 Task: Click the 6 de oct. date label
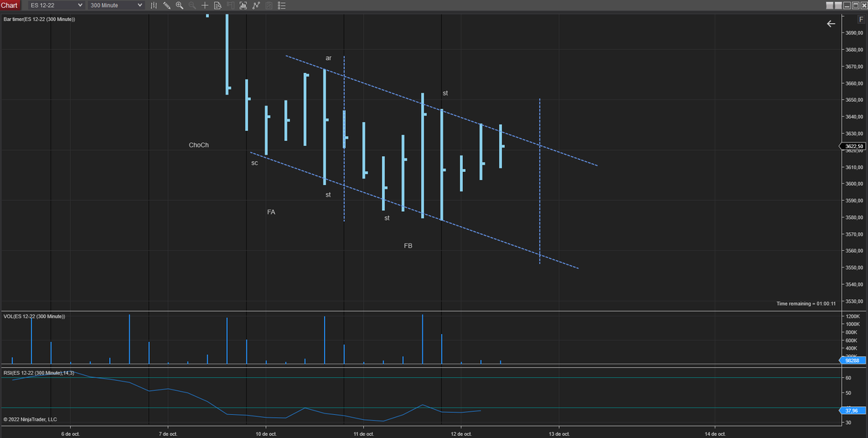[70, 434]
